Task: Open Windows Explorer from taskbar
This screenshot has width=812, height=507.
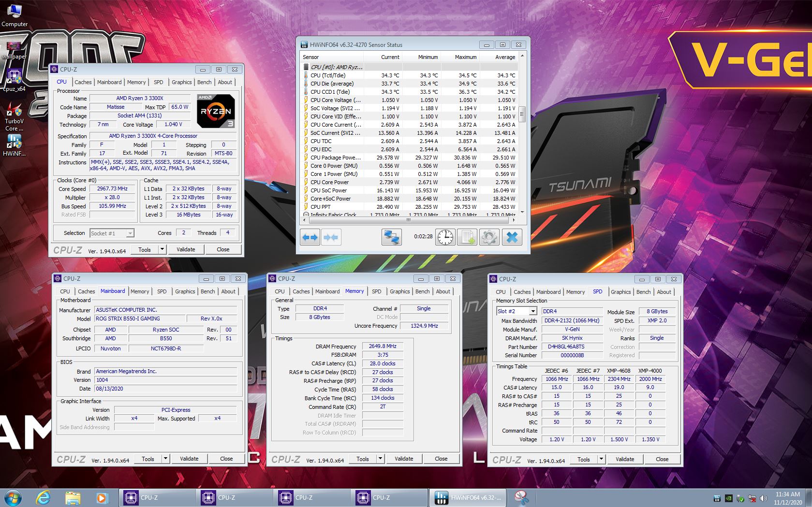Action: [73, 497]
